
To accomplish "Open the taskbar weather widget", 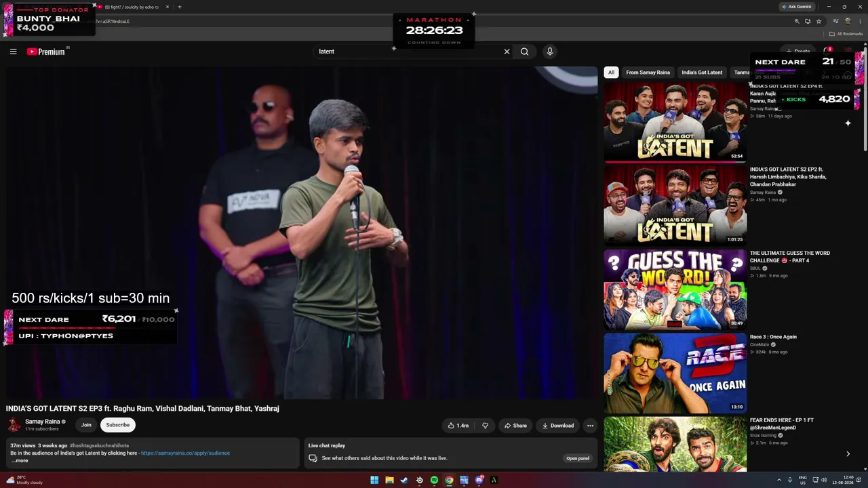I will [24, 480].
